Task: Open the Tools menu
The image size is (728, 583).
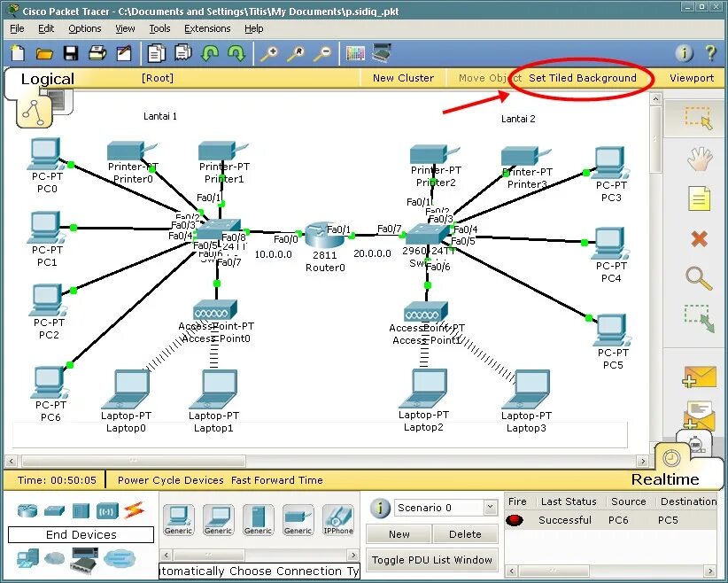Action: [x=159, y=28]
